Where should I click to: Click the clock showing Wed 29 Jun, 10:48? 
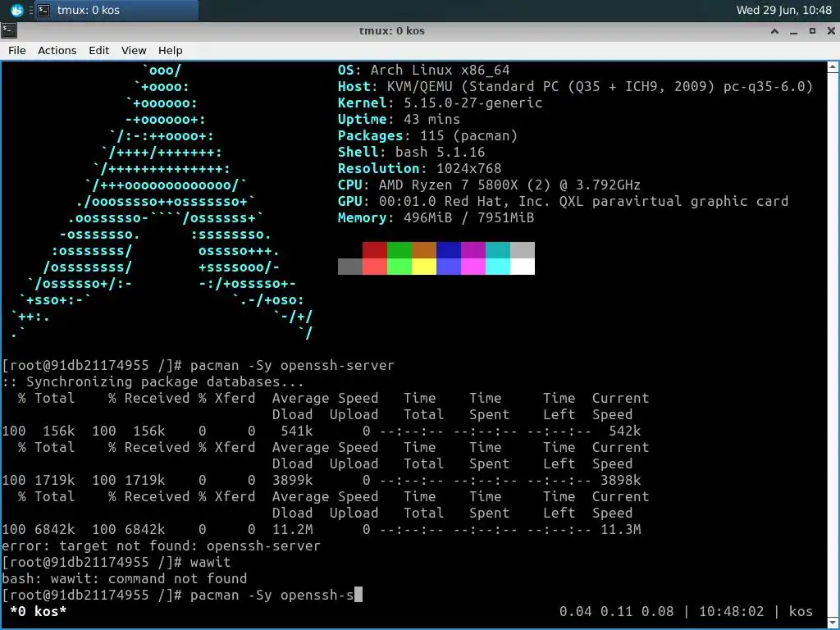(x=783, y=10)
